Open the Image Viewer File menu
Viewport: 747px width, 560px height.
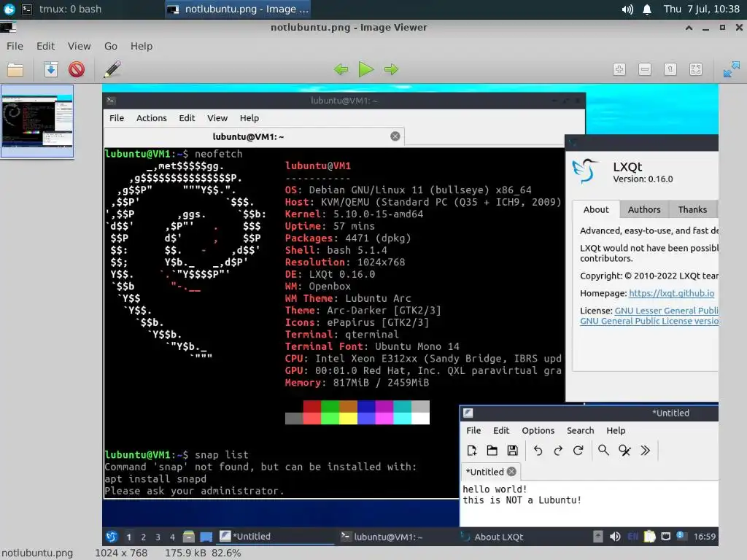[x=15, y=46]
